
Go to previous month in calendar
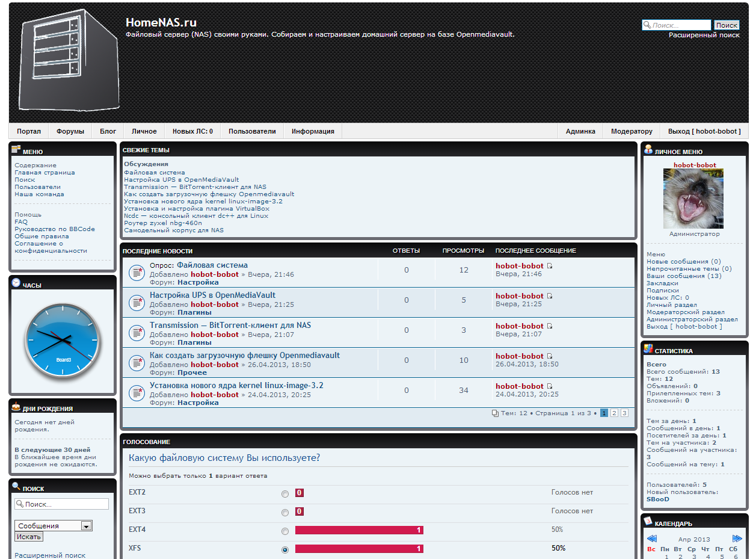click(x=651, y=539)
